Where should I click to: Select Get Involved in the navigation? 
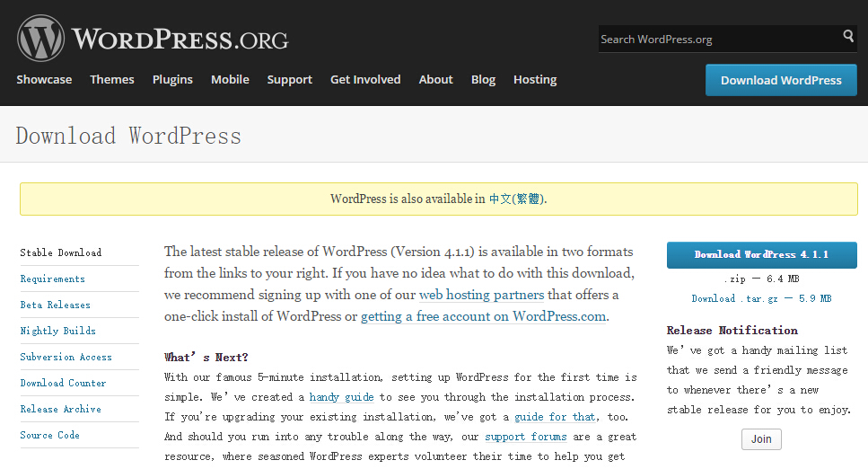(365, 80)
